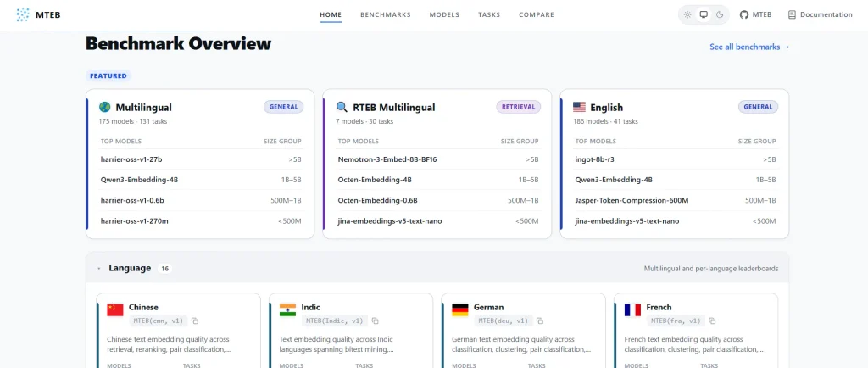Click the Indic flag icon

coord(287,309)
